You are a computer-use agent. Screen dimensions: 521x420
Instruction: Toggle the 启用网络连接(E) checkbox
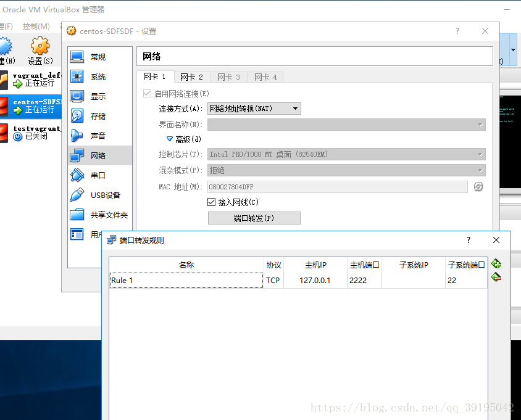pos(147,94)
